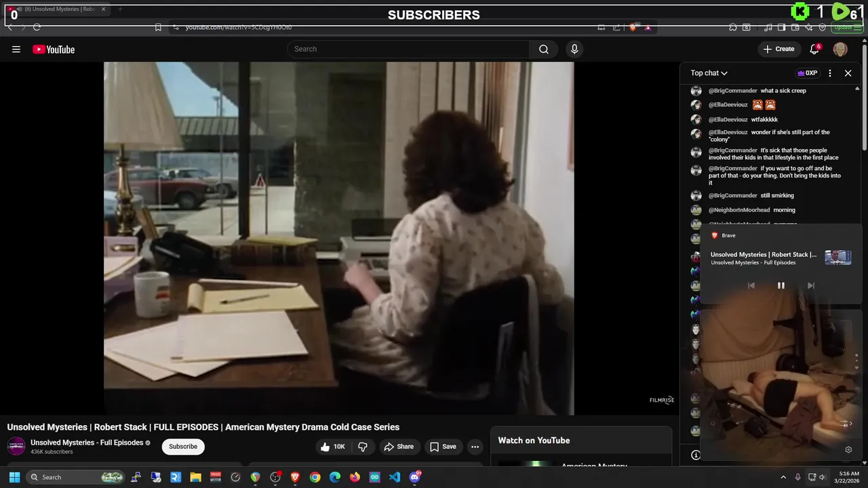Click the video thumbnail in media popup
Viewport: 868px width, 488px height.
tap(838, 258)
